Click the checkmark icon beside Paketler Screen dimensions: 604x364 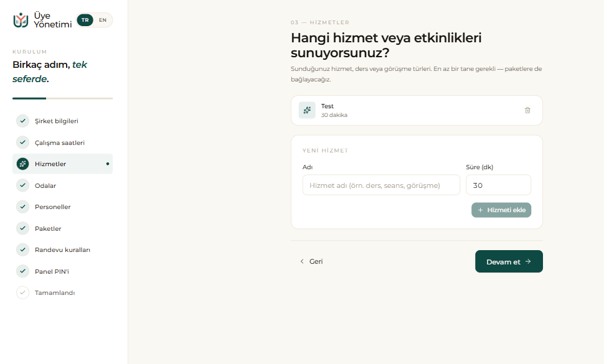pyautogui.click(x=22, y=228)
